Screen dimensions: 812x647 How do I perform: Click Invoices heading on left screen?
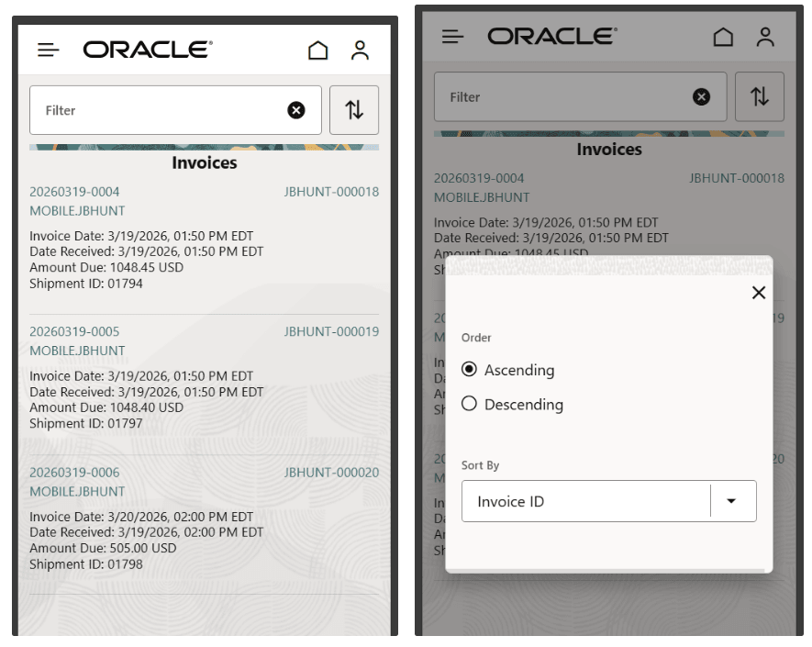click(205, 162)
